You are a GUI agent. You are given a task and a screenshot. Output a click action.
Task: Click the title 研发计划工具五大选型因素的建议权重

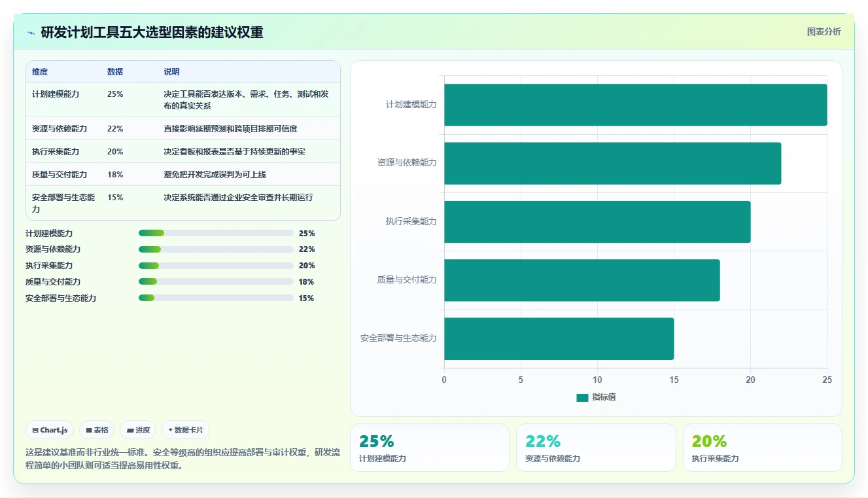[x=152, y=33]
